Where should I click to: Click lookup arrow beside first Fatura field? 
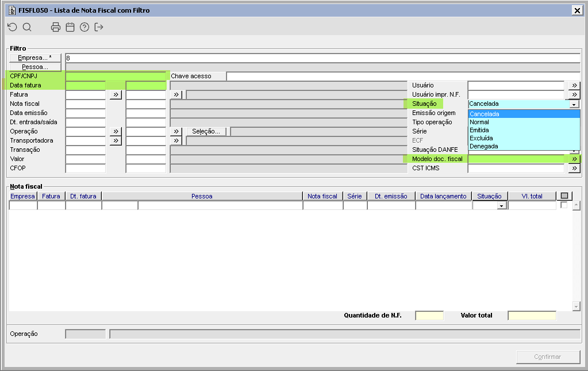tap(116, 94)
